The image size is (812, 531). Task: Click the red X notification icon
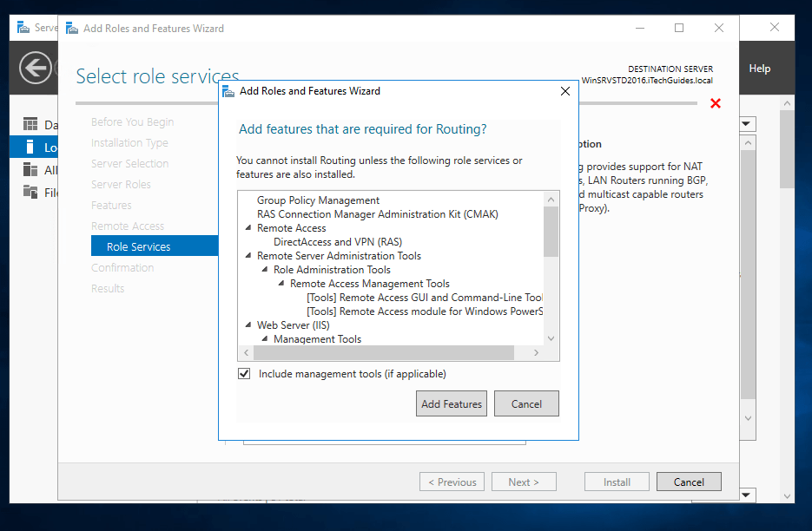[x=716, y=104]
